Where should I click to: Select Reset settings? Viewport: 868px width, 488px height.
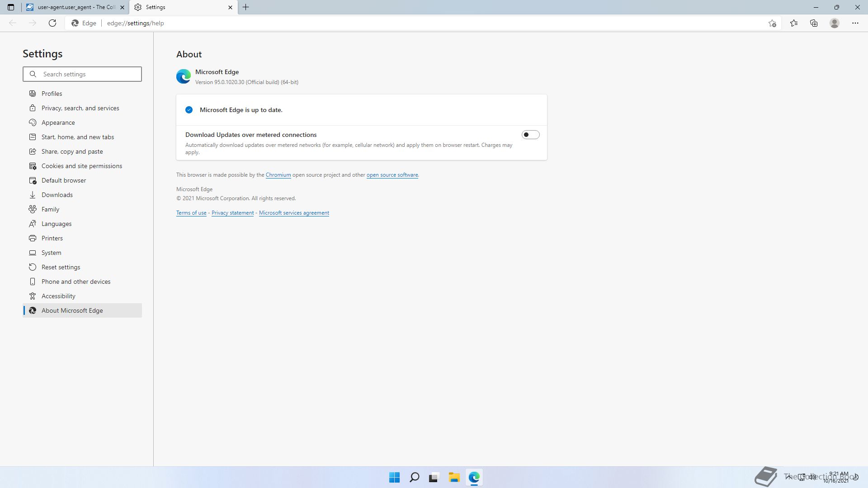[x=82, y=267]
